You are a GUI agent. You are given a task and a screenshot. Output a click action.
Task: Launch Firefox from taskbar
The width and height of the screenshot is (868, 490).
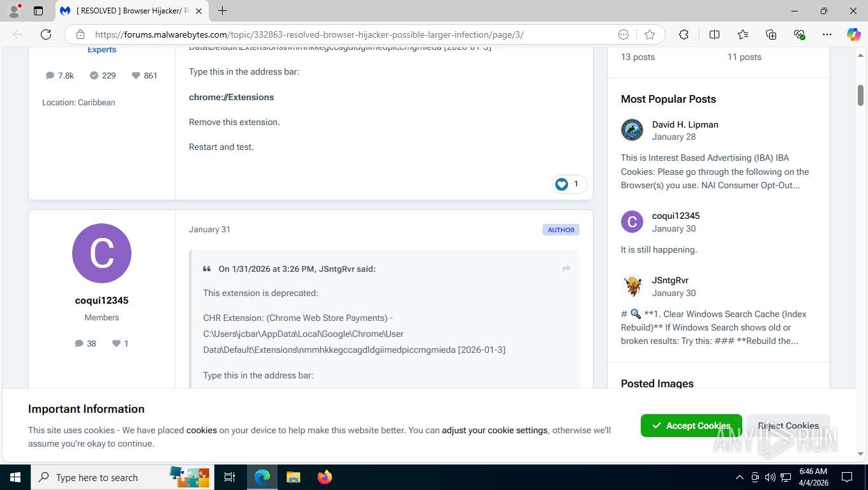325,477
